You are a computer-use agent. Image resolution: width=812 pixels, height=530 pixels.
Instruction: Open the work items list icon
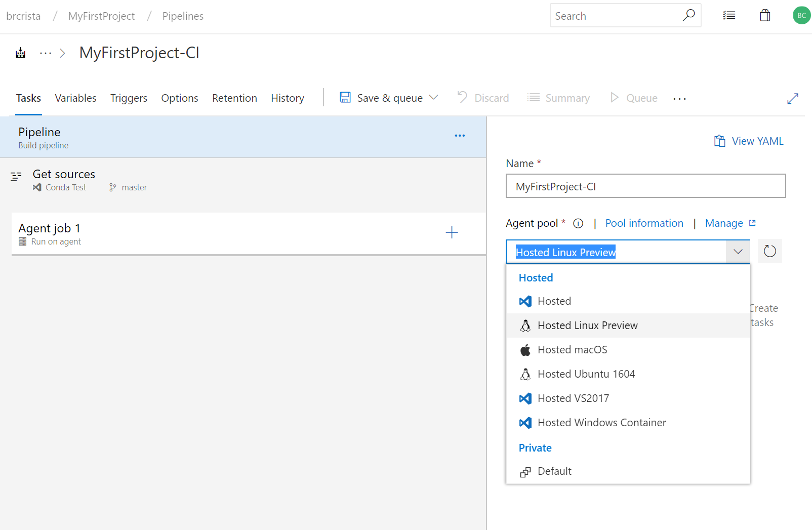[x=729, y=16]
